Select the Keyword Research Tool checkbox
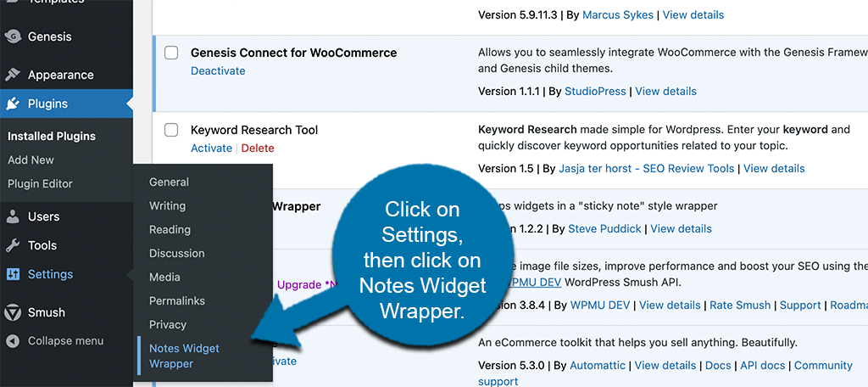The image size is (868, 387). click(171, 130)
